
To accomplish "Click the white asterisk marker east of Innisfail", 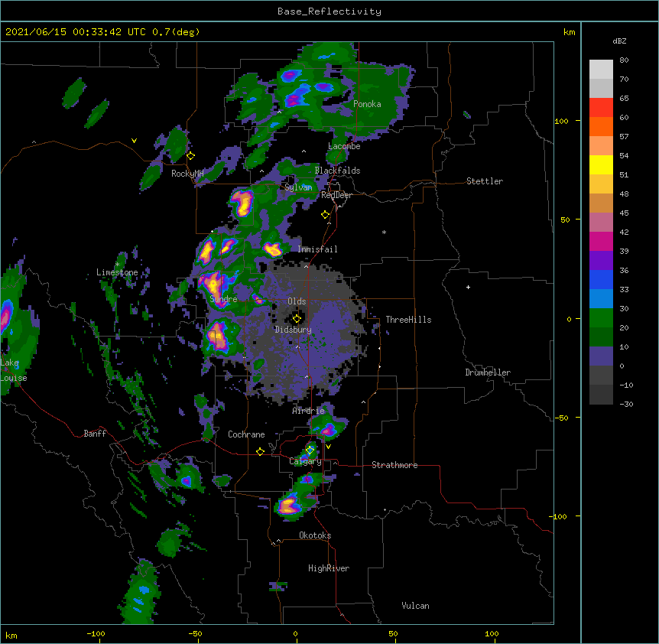I will [384, 232].
